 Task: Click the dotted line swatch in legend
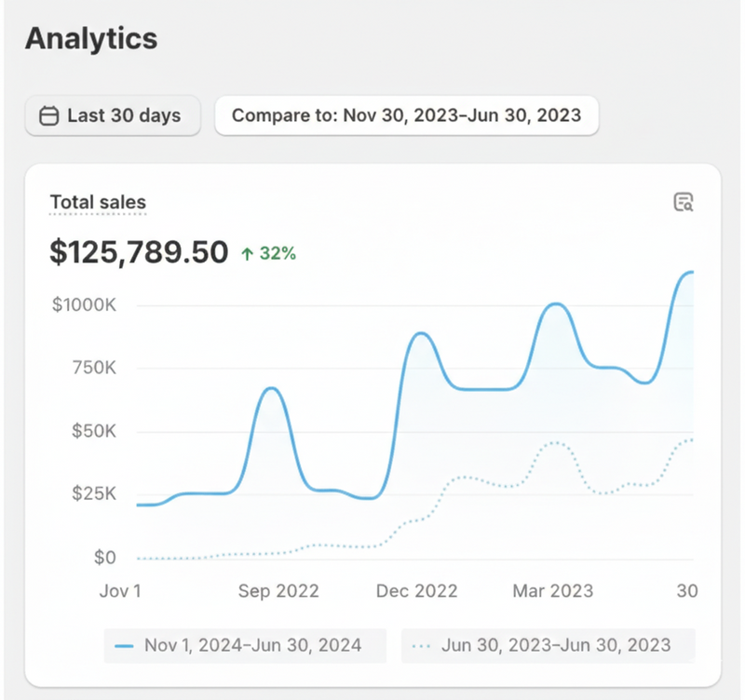pos(422,644)
